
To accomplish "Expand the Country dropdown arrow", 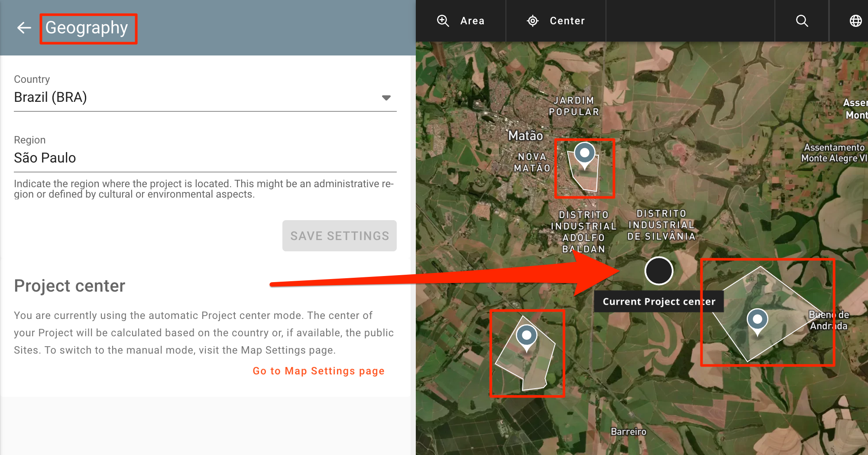I will (x=386, y=97).
